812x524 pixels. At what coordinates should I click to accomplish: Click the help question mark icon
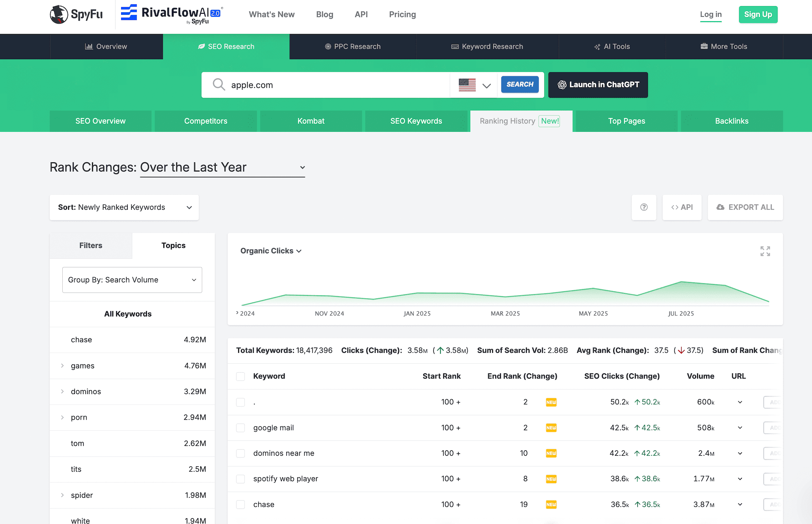pyautogui.click(x=644, y=207)
